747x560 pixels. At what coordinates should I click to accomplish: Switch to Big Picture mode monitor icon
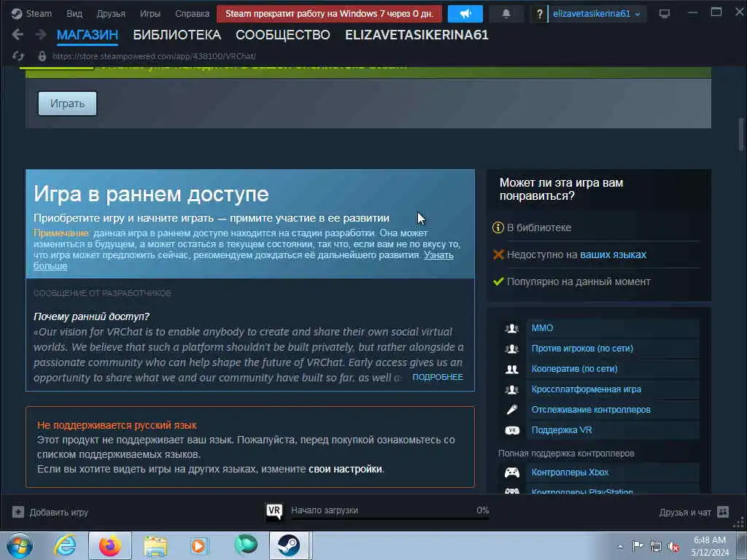(x=664, y=14)
